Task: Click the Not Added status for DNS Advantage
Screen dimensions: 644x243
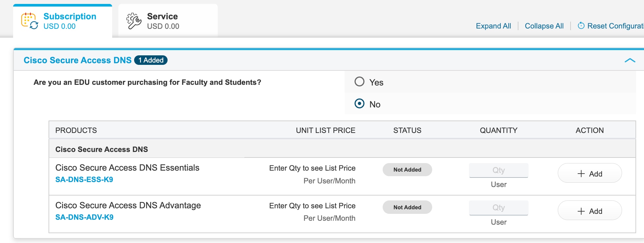Action: pyautogui.click(x=407, y=207)
